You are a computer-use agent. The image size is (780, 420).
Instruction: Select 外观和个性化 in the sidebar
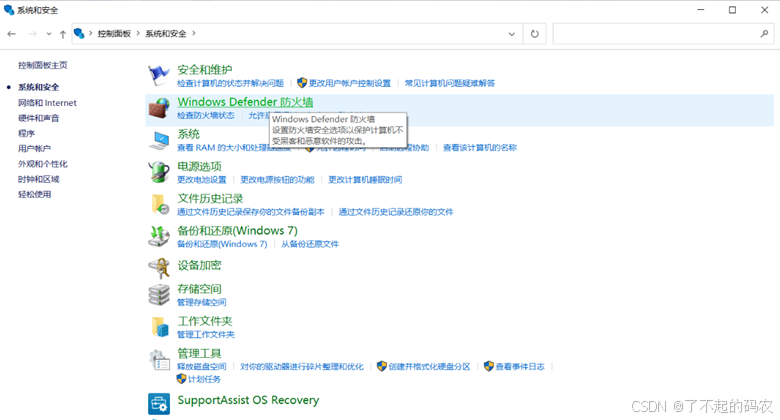pos(43,164)
